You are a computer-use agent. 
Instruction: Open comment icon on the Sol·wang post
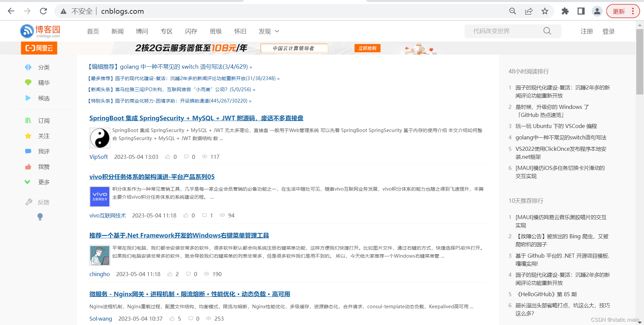[191, 319]
